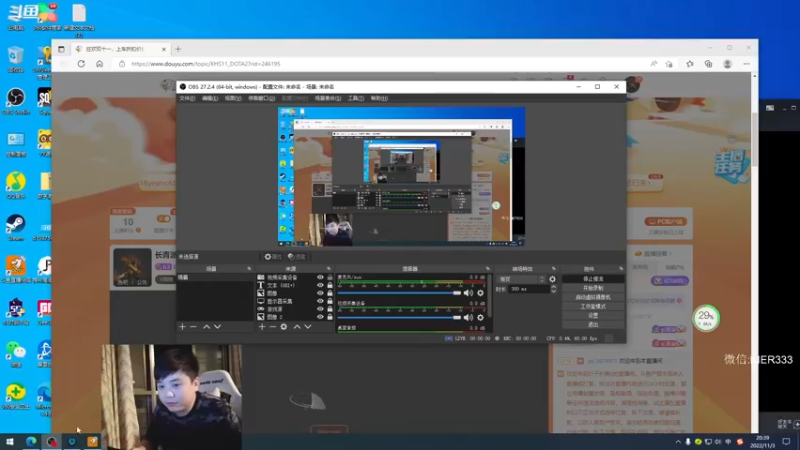Refresh the browser page
The height and width of the screenshot is (450, 800).
pos(81,64)
